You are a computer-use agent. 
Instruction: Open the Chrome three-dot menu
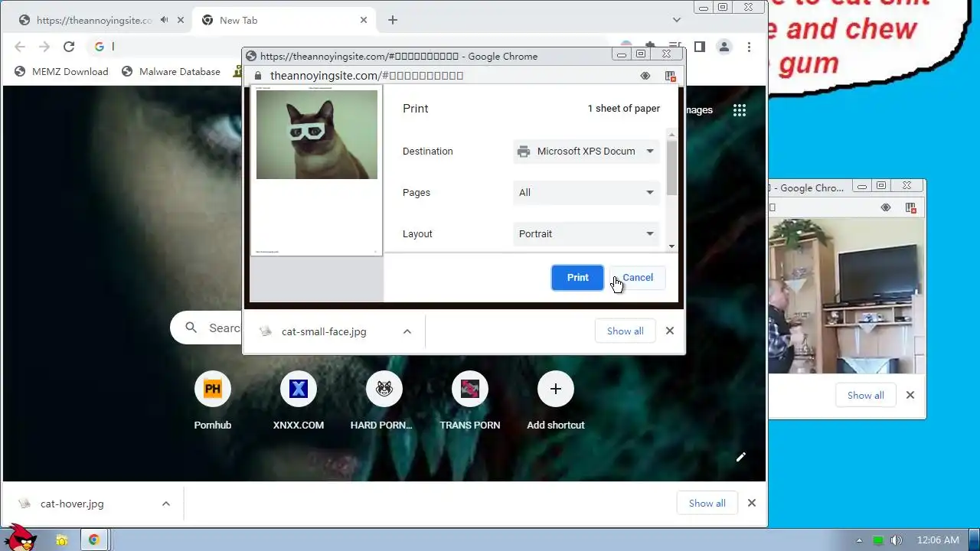point(749,47)
